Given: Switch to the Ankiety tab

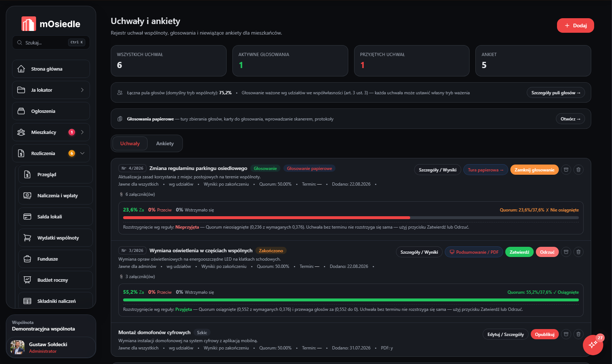Looking at the screenshot, I should coord(165,143).
